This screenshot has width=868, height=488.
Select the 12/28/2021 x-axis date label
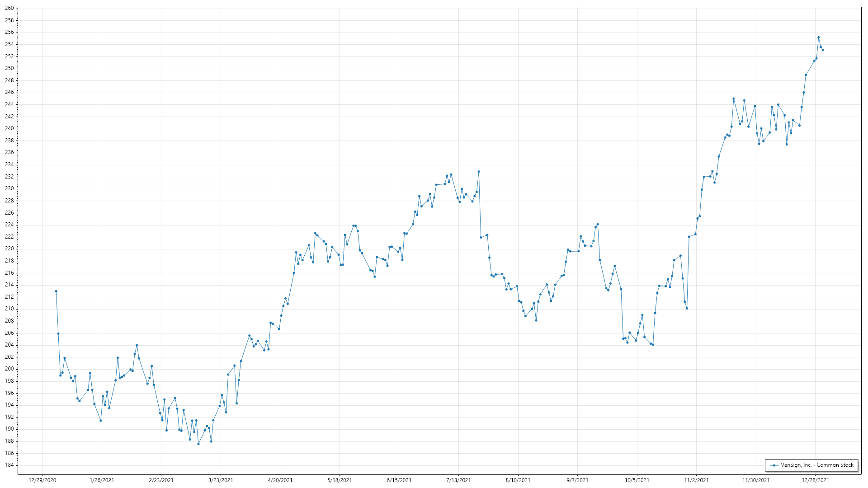pos(815,480)
